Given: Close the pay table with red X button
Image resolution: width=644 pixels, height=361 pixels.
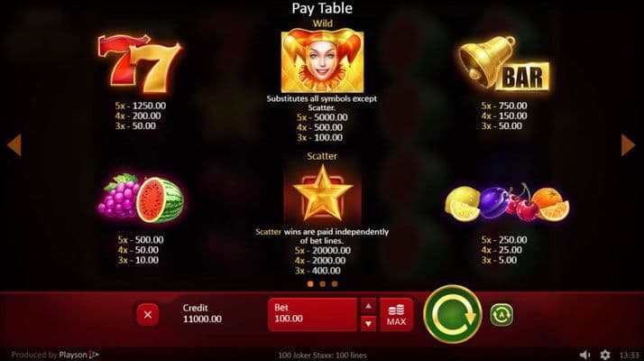Looking at the screenshot, I should tap(148, 315).
